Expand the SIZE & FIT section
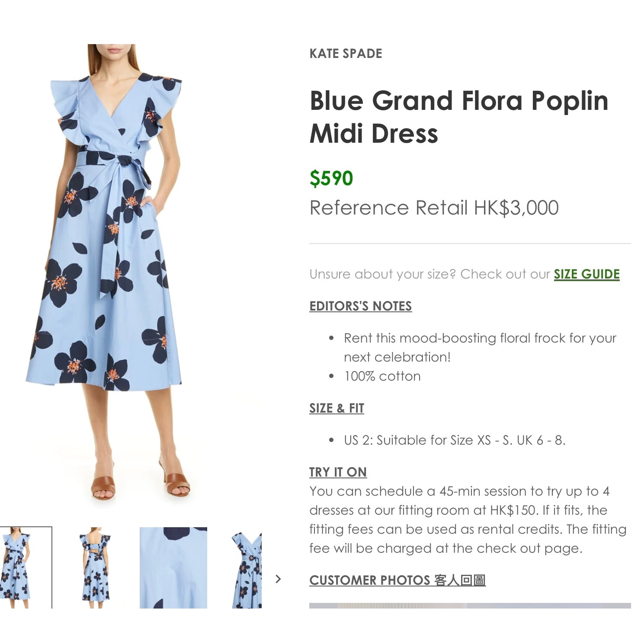This screenshot has height=644, width=644. tap(336, 408)
